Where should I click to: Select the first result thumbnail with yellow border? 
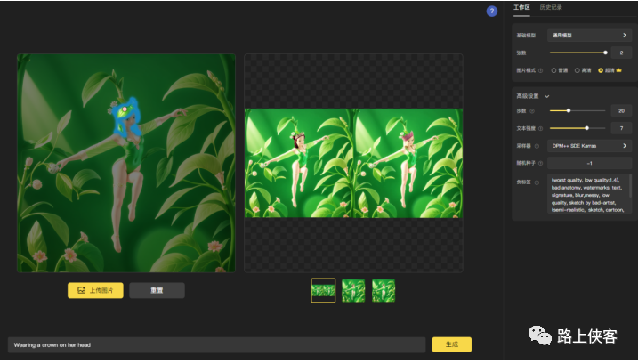(x=323, y=290)
